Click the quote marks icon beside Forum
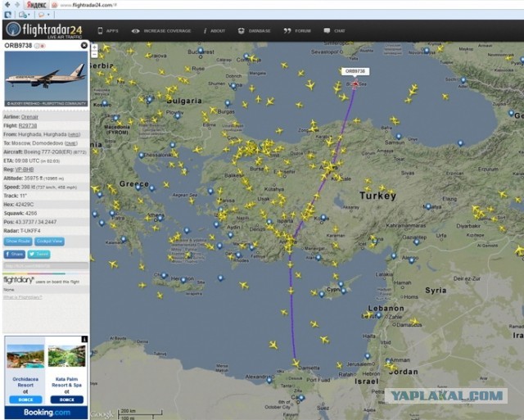Screen dimensions: 524x420 coord(287,31)
